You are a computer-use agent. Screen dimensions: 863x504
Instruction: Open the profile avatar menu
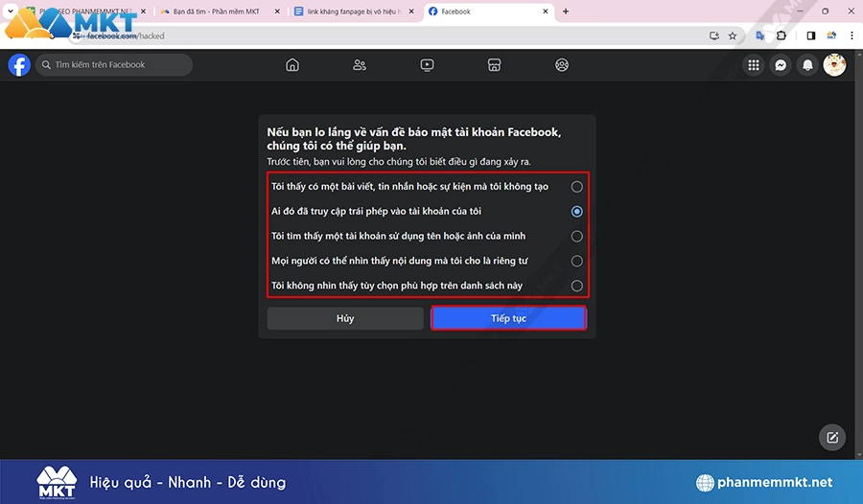(x=834, y=65)
